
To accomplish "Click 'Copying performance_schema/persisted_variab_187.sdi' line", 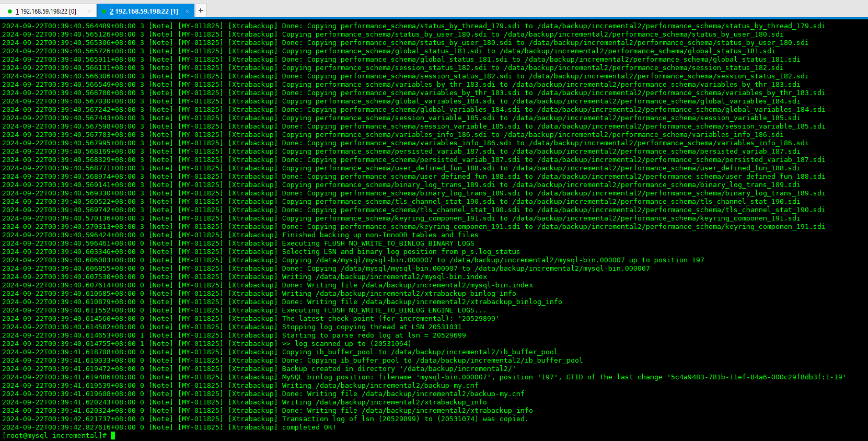I will pyautogui.click(x=401, y=152).
